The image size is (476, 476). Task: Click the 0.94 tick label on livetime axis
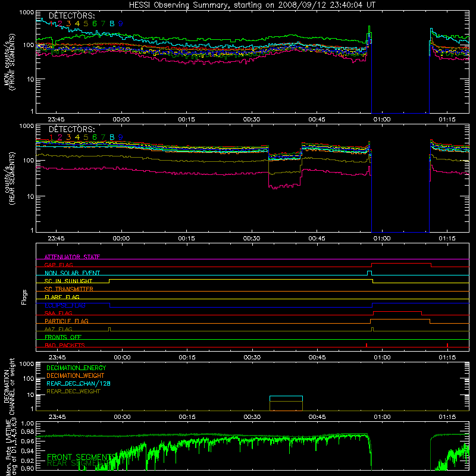pyautogui.click(x=27, y=451)
